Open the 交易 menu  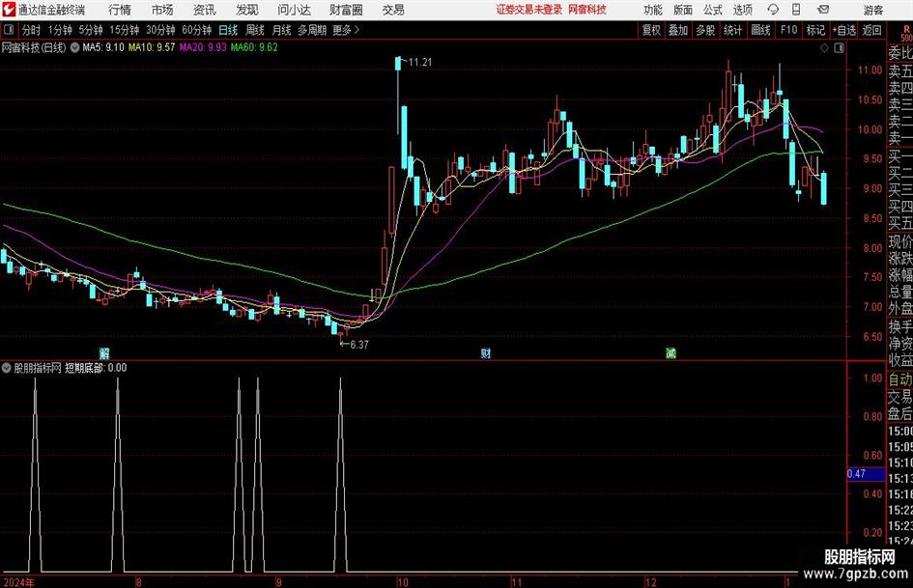coord(393,10)
